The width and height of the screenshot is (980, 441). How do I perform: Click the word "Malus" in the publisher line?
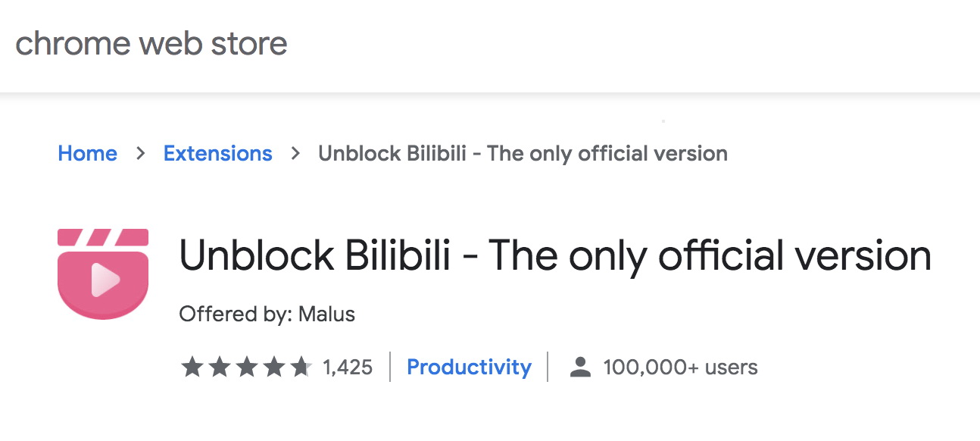[x=326, y=314]
